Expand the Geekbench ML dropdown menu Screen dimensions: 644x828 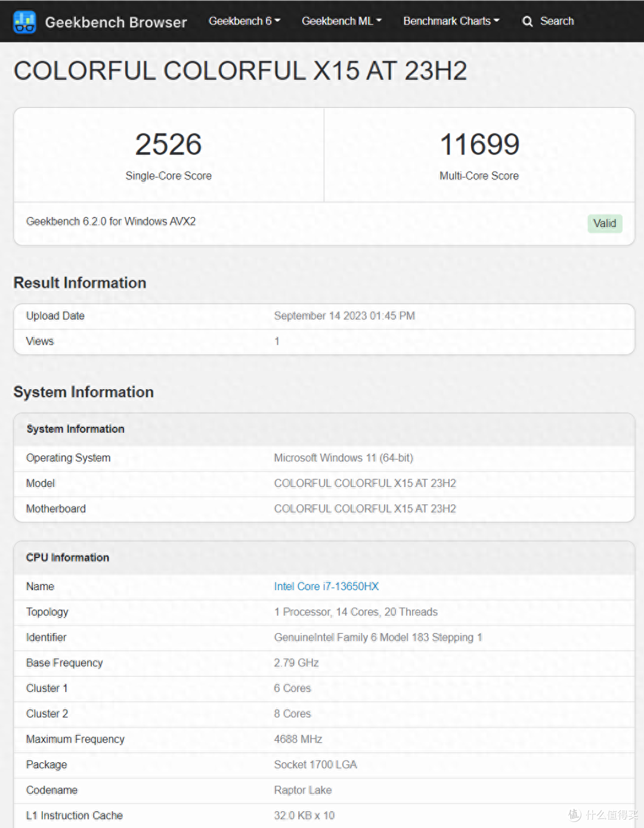pos(341,21)
